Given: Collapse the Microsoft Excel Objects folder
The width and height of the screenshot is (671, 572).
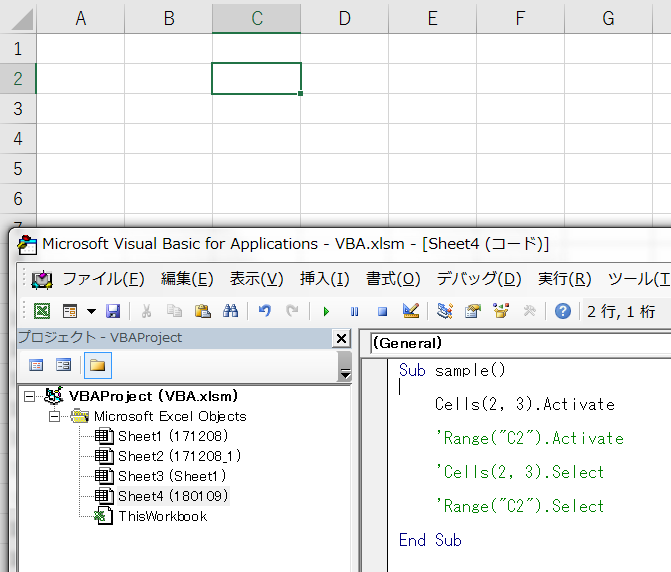Looking at the screenshot, I should [x=54, y=416].
